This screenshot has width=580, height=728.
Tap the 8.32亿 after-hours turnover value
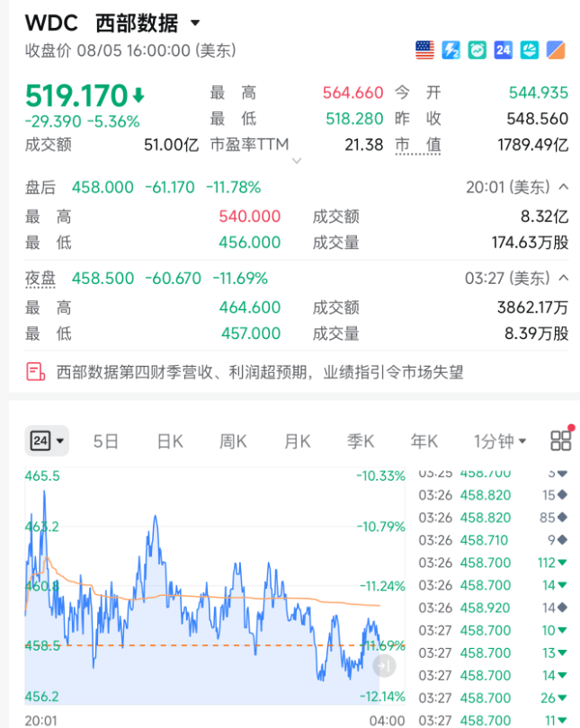pos(544,217)
